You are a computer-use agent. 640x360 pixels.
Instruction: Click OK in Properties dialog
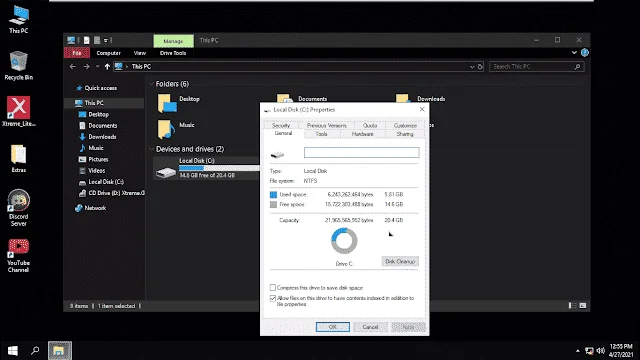click(333, 327)
